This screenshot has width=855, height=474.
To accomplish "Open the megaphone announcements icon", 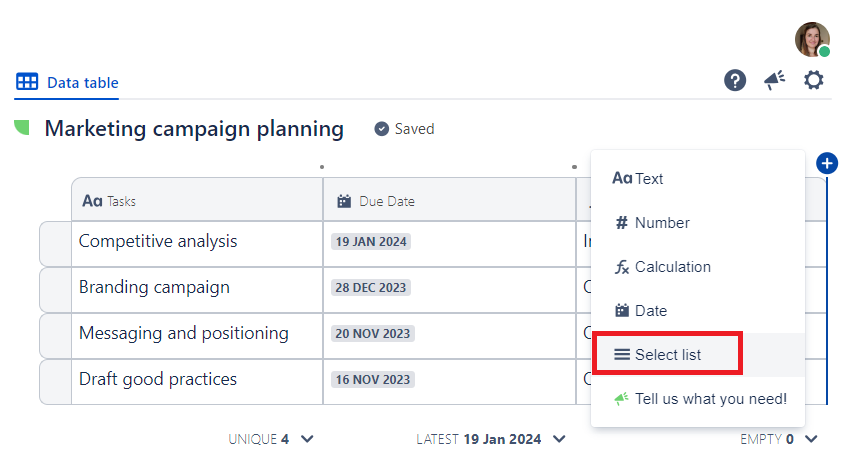I will [775, 81].
